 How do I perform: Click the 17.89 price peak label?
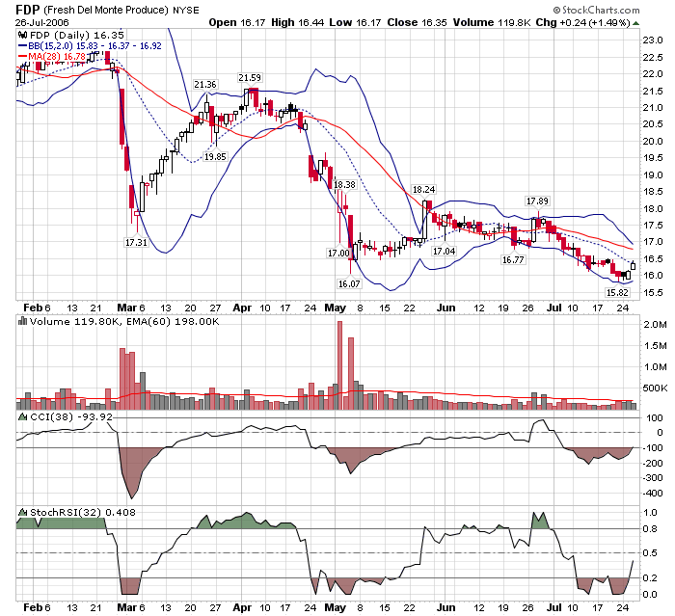[537, 201]
